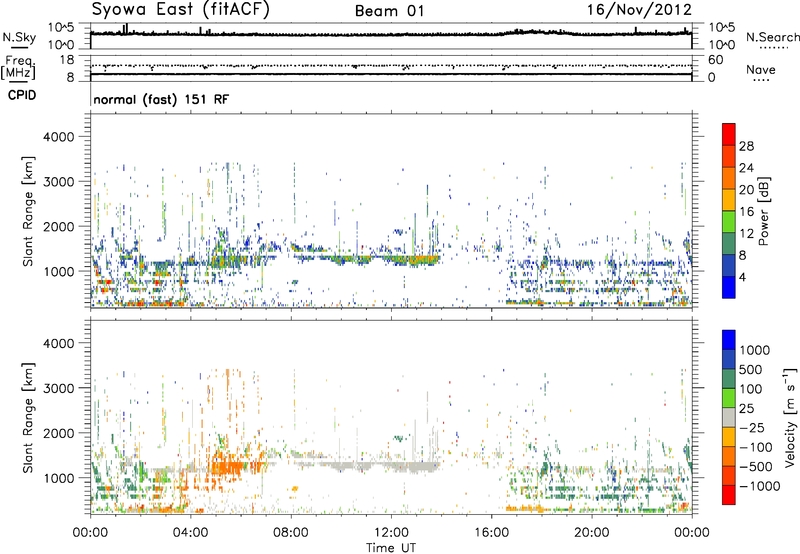Screen dimensions: 800x554
Task: Click the '2000' tick on the velocity panel's range axis
Action: pos(58,433)
